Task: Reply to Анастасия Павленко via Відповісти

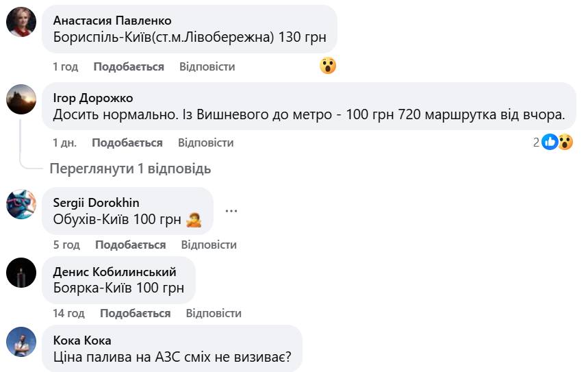Action: pyautogui.click(x=207, y=66)
